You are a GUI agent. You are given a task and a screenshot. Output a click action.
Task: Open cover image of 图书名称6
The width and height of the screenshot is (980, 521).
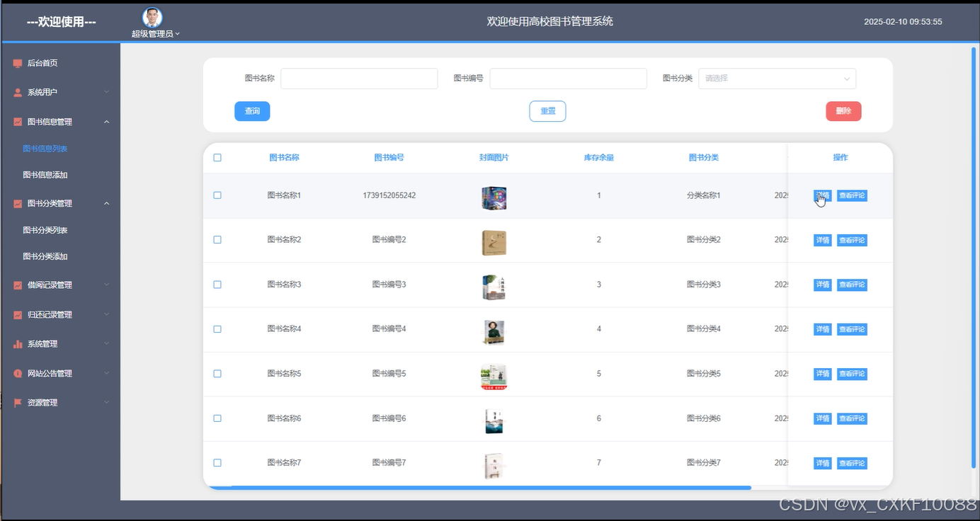point(494,421)
